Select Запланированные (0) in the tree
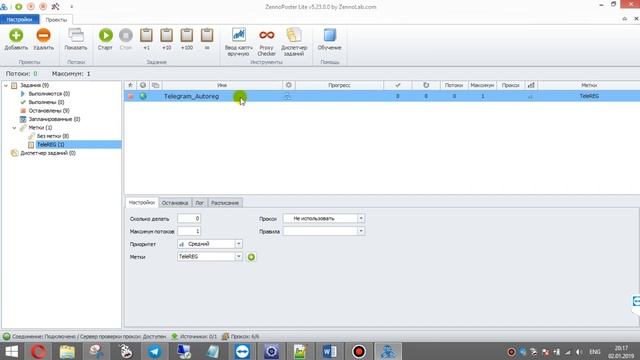The height and width of the screenshot is (360, 640). (54, 119)
